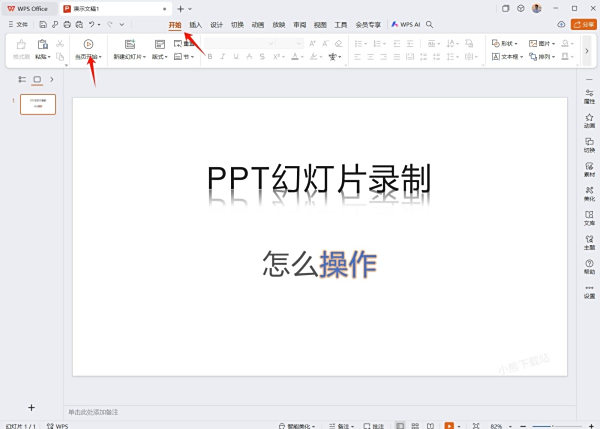Start slideshow with orange play button

pos(449,426)
